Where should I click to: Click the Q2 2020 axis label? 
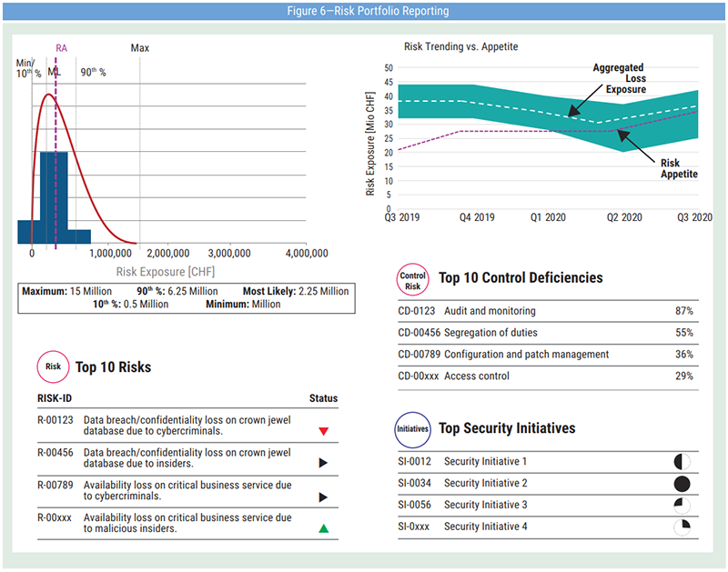pos(622,217)
